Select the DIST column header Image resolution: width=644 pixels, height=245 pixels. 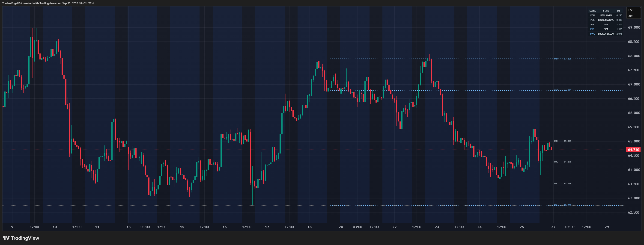point(619,11)
